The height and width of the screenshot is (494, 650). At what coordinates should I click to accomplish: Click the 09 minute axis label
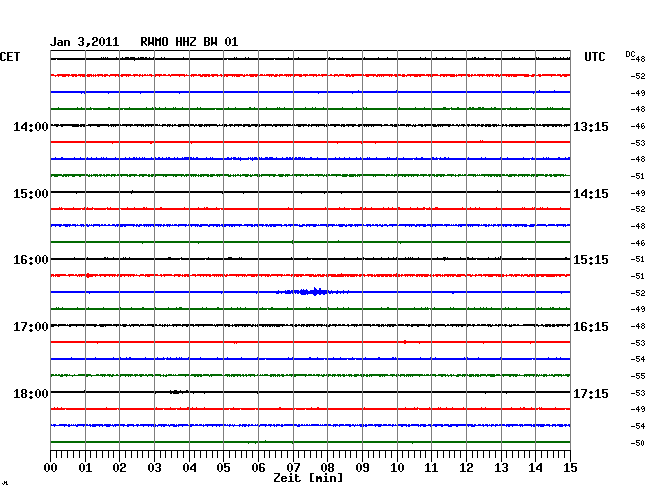pyautogui.click(x=362, y=468)
